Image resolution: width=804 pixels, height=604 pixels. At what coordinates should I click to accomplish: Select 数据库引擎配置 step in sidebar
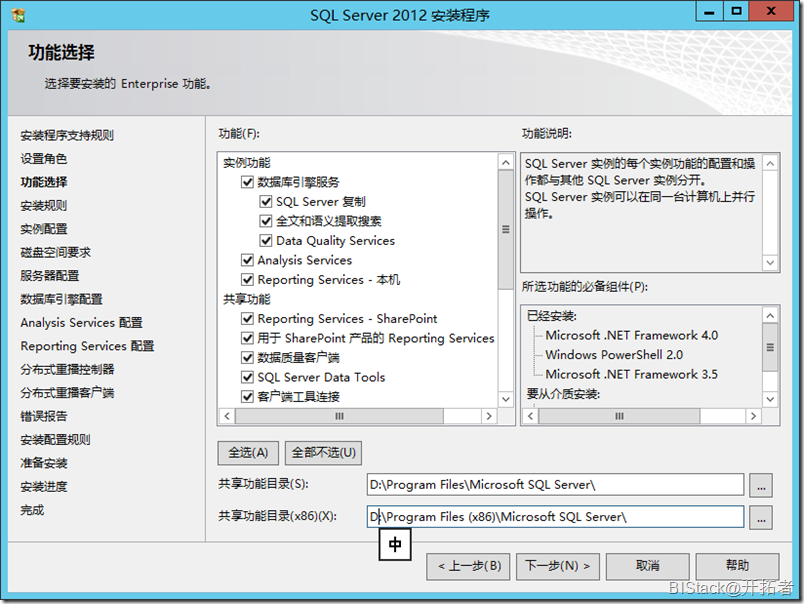[x=62, y=299]
